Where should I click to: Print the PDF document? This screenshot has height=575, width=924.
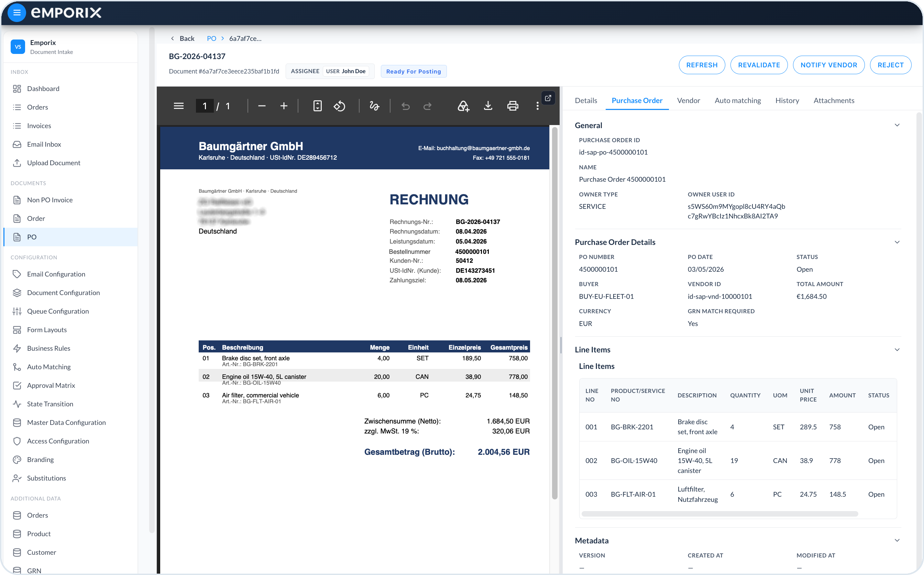click(513, 106)
